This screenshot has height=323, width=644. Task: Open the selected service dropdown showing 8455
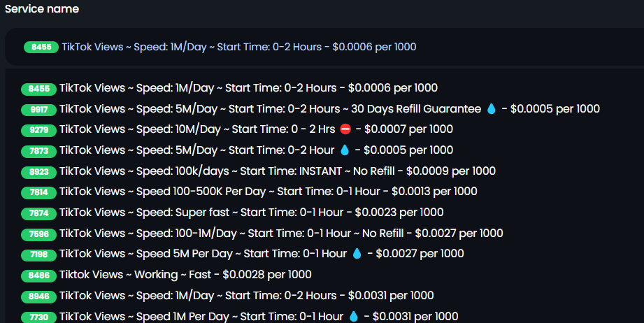pos(324,47)
